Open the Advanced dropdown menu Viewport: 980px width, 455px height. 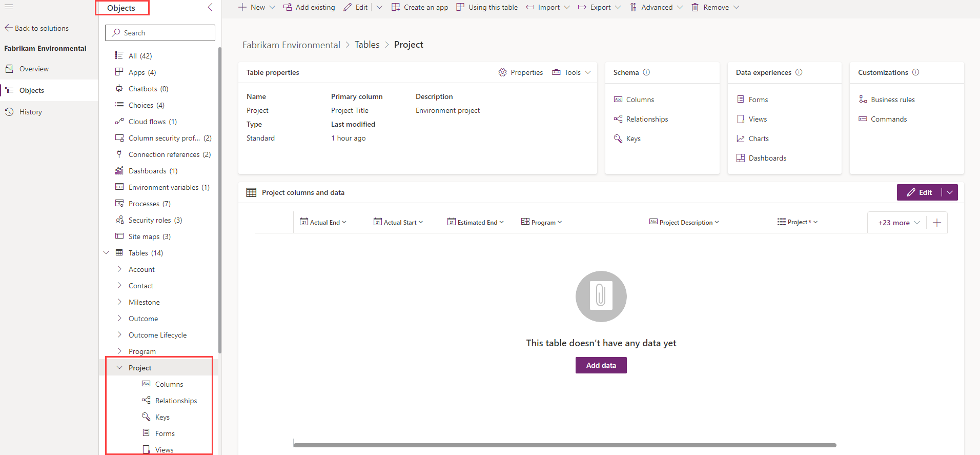tap(680, 7)
